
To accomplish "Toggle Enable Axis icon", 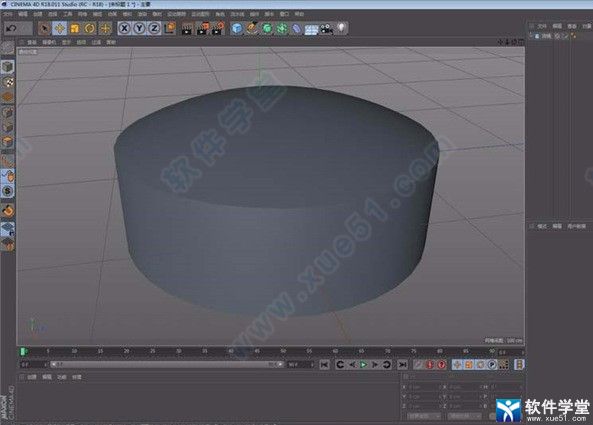I will pyautogui.click(x=8, y=161).
